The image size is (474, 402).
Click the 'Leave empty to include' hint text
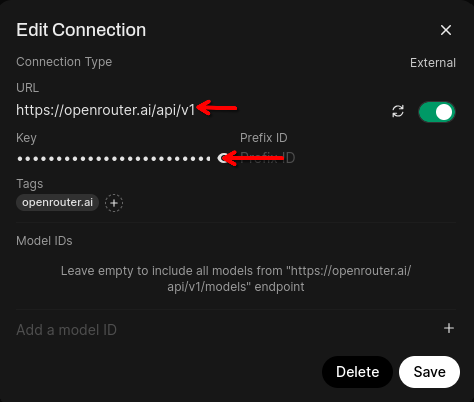click(236, 279)
